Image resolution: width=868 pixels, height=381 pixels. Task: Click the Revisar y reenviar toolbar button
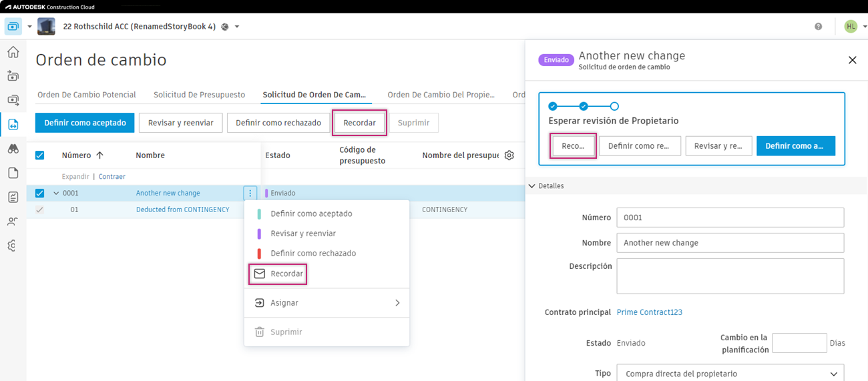(x=180, y=123)
